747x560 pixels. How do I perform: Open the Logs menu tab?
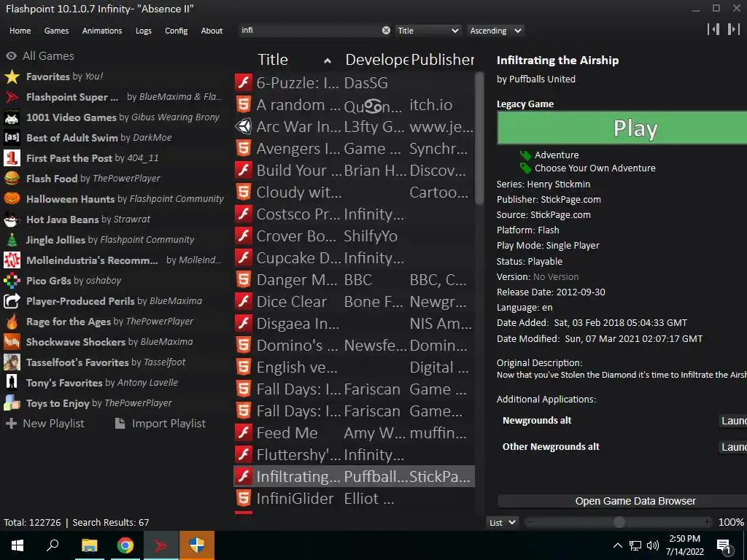pos(144,31)
